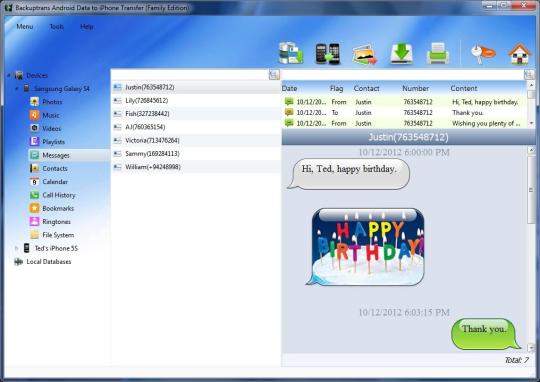Viewport: 540px width, 382px height.
Task: Open the Tools menu
Action: tap(57, 27)
